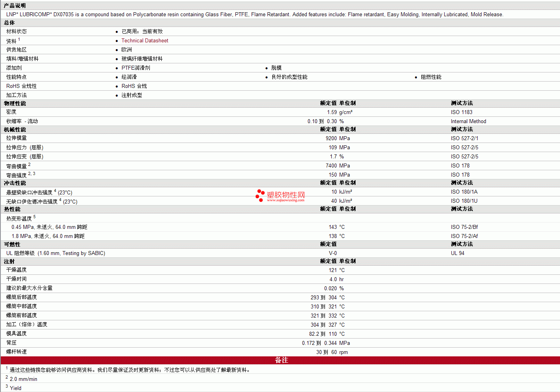Select the 弯曲强度 row label
This screenshot has height=392, width=560.
[17, 175]
